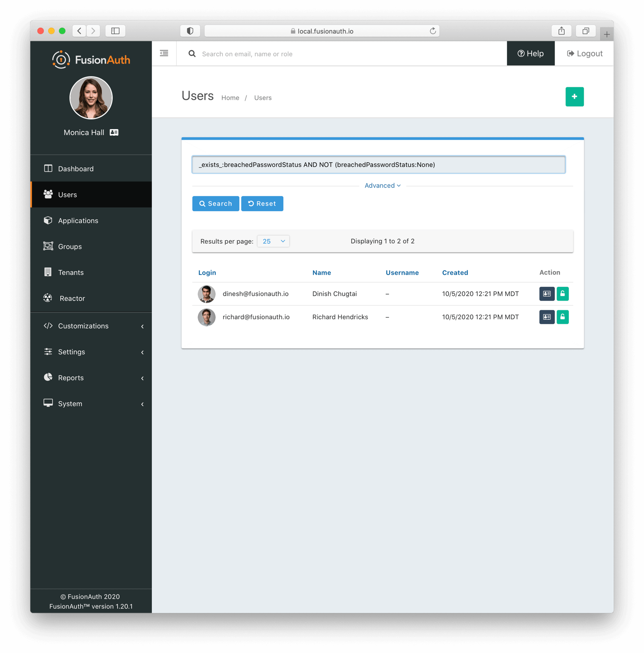644x653 pixels.
Task: Click the Settings sliders icon
Action: [x=48, y=352]
